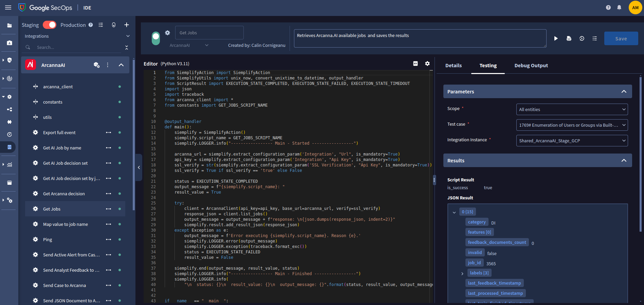
Task: Open the Scope dropdown
Action: pos(572,109)
